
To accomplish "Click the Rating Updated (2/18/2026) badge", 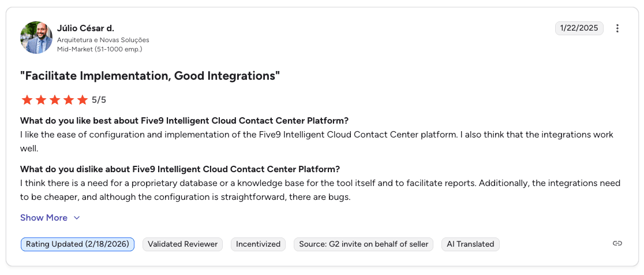I will [x=77, y=244].
